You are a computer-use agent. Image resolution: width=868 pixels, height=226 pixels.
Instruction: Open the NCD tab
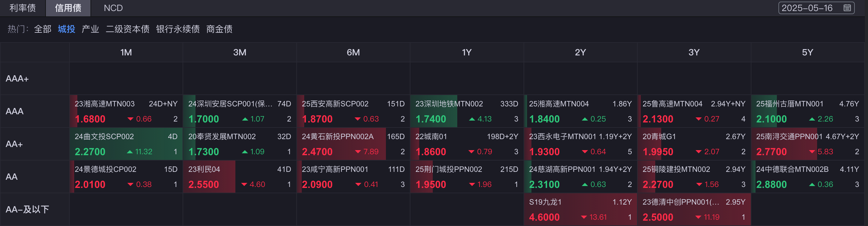pos(113,8)
